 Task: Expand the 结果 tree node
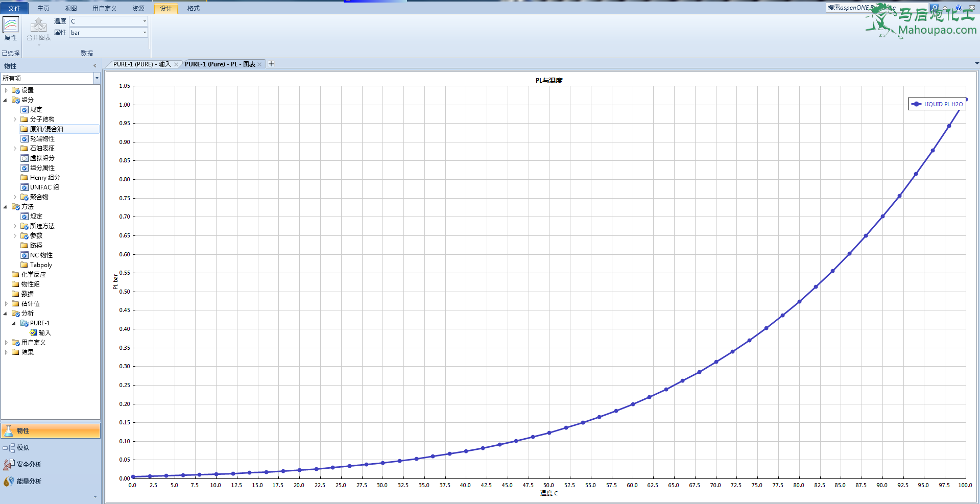[x=6, y=352]
